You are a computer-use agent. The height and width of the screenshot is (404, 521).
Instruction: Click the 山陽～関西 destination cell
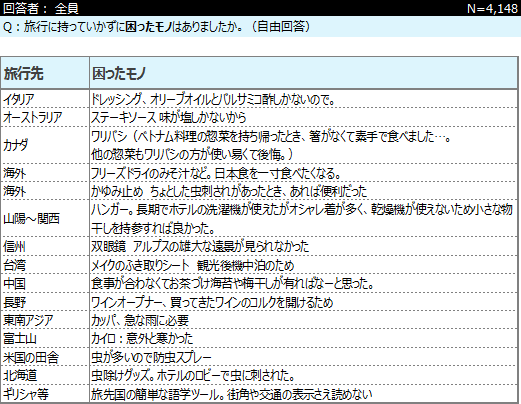click(45, 219)
